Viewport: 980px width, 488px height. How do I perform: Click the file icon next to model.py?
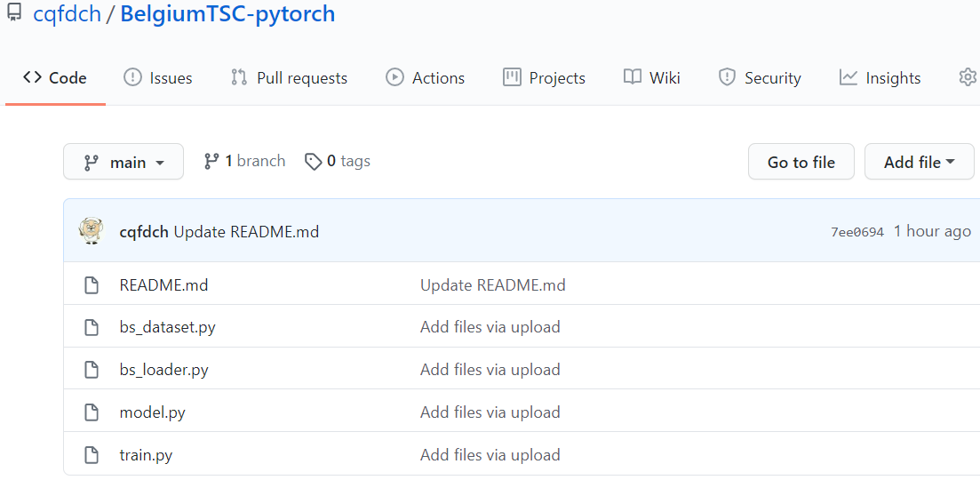pos(92,412)
